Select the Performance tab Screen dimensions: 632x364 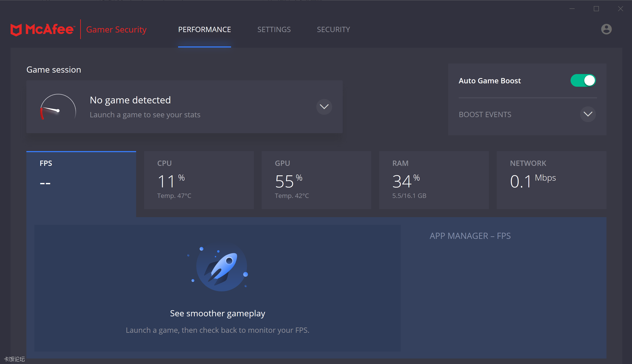tap(204, 30)
